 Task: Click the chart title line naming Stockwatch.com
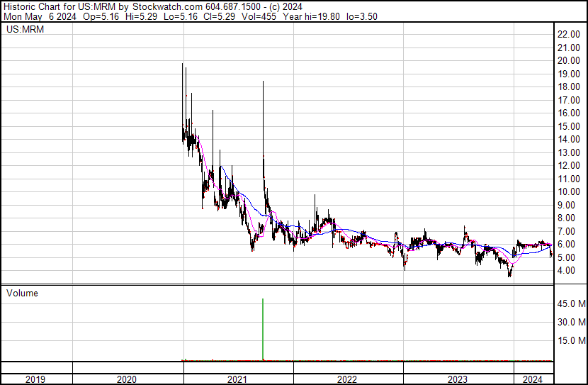click(x=153, y=7)
